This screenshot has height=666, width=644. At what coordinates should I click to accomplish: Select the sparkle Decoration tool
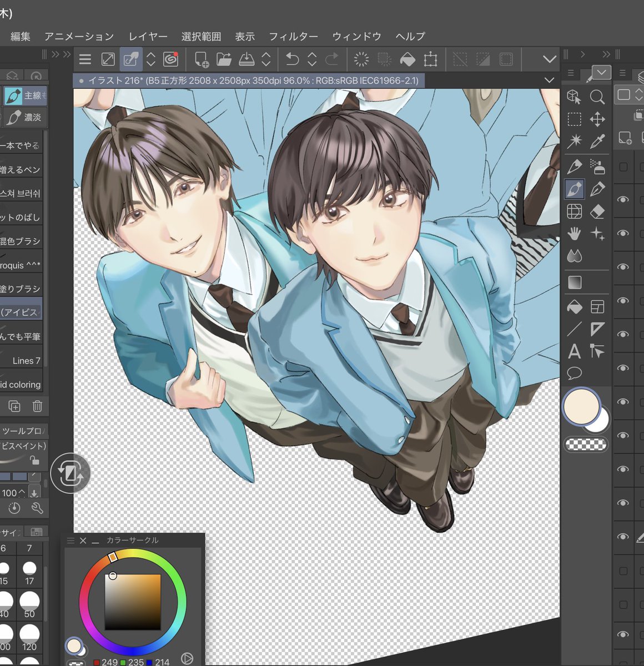(x=597, y=234)
